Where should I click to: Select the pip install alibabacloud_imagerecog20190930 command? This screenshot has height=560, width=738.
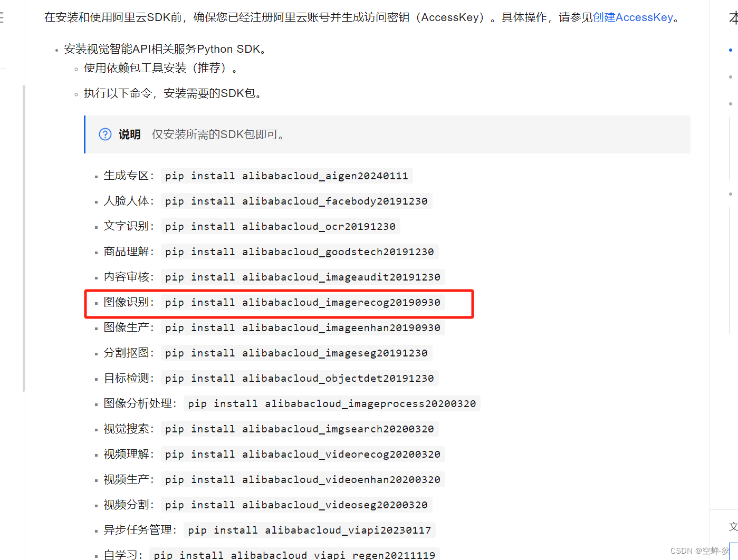click(303, 302)
